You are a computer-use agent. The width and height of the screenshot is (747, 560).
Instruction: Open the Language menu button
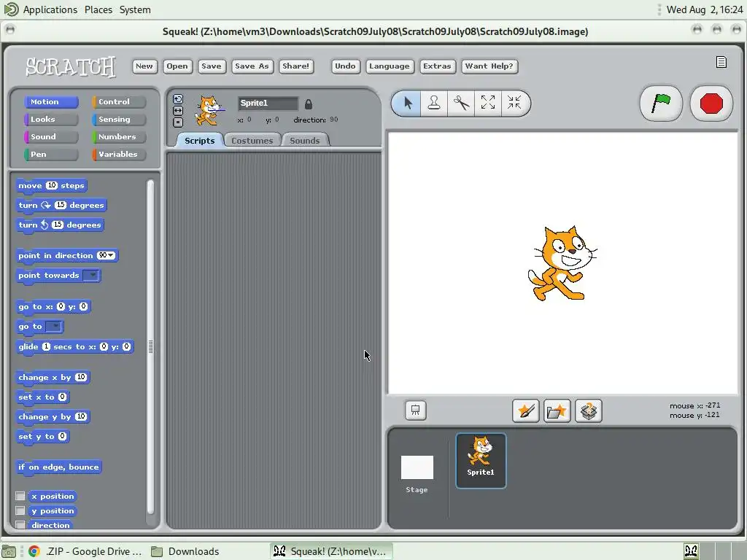coord(390,66)
